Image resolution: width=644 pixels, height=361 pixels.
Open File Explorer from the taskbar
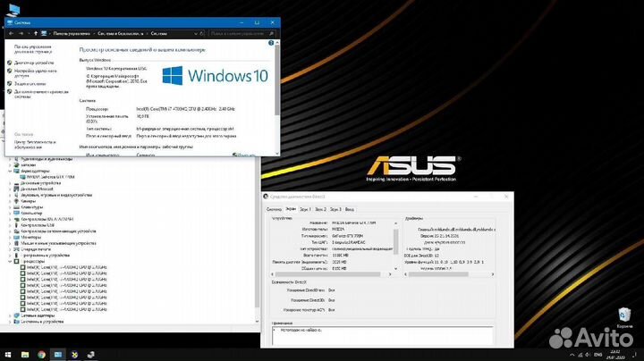(x=25, y=355)
